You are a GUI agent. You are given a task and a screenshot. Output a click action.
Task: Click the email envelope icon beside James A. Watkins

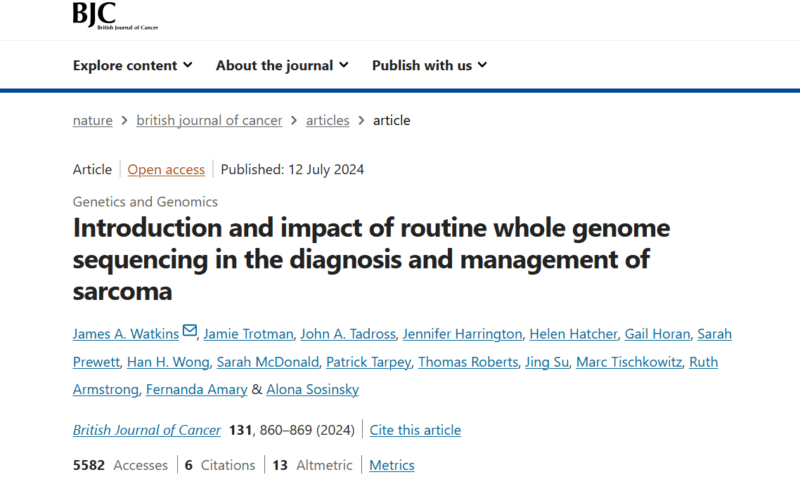click(x=189, y=331)
